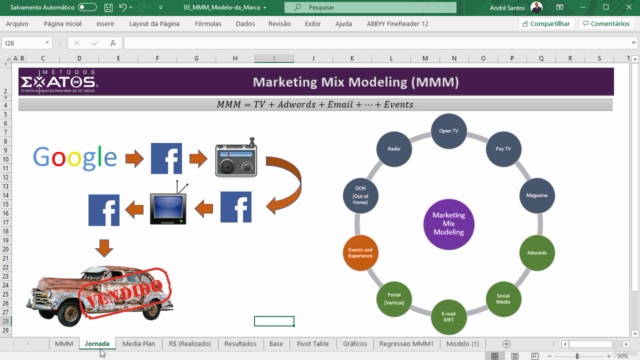Open the Resultados sheet tab

click(x=240, y=344)
